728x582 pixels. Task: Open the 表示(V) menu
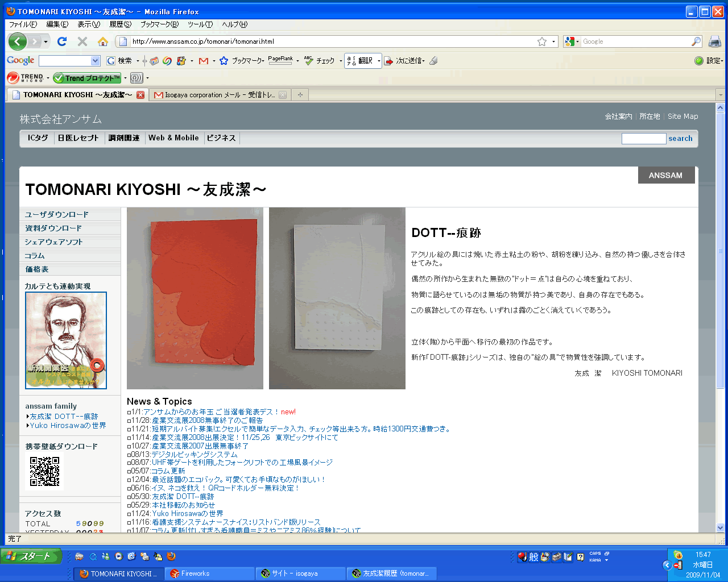[x=89, y=24]
